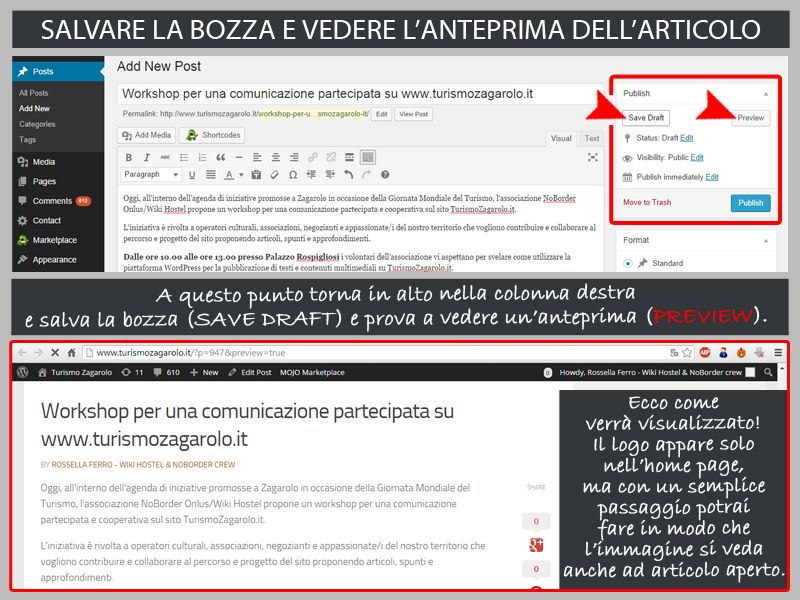The width and height of the screenshot is (800, 600).
Task: Insert a horizontal line
Action: pos(239,158)
